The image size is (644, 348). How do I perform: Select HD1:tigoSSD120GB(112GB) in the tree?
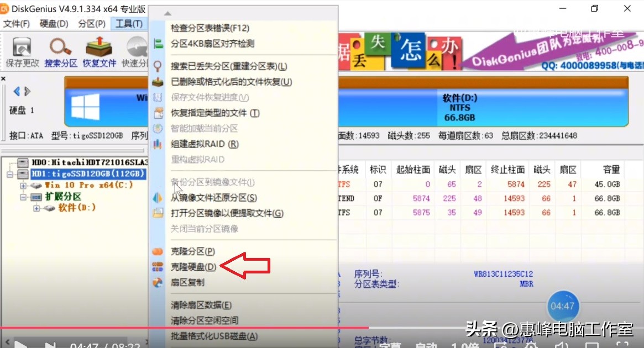tap(88, 173)
